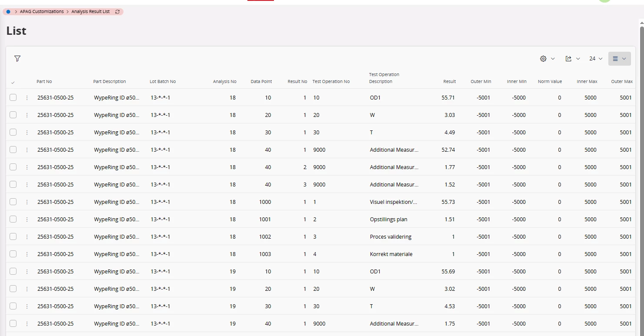Click the result value 4.53
The image size is (644, 336).
pos(450,306)
